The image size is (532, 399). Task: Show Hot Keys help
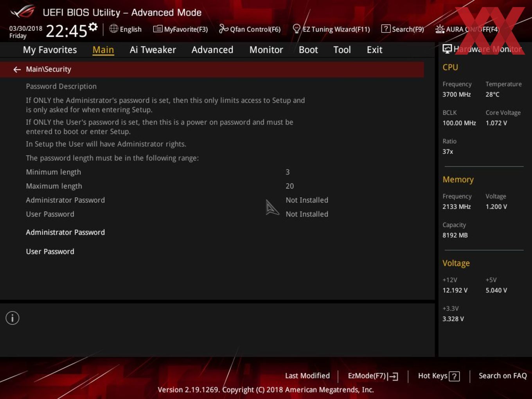point(439,376)
